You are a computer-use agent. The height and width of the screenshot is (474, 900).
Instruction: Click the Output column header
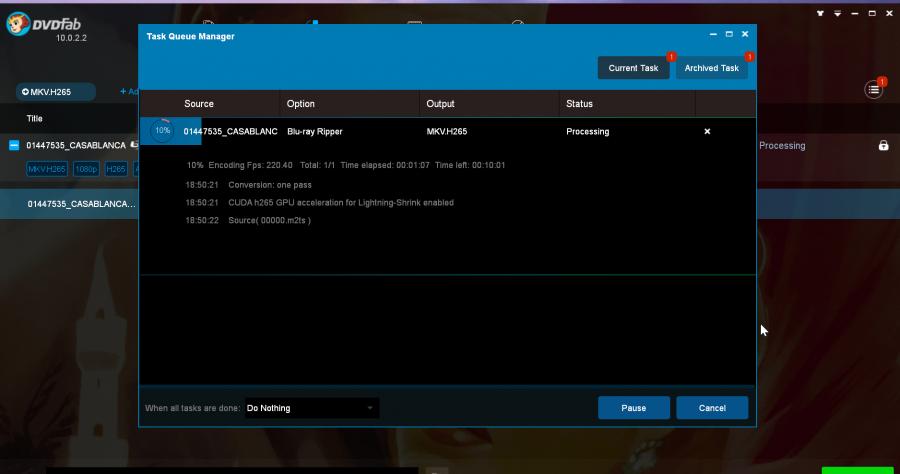(440, 104)
